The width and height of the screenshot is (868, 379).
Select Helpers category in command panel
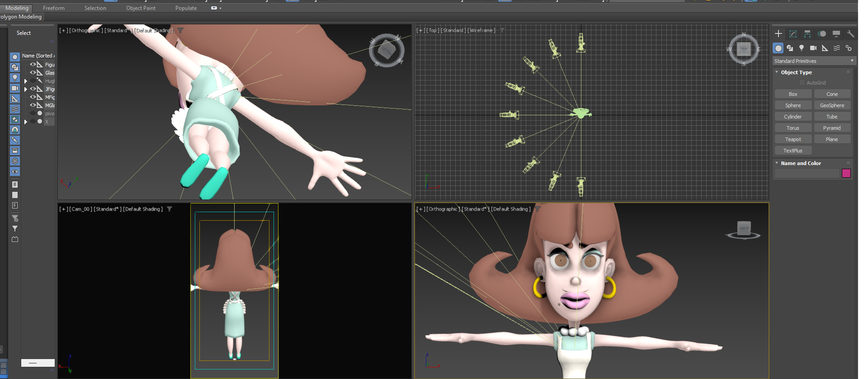pos(825,48)
